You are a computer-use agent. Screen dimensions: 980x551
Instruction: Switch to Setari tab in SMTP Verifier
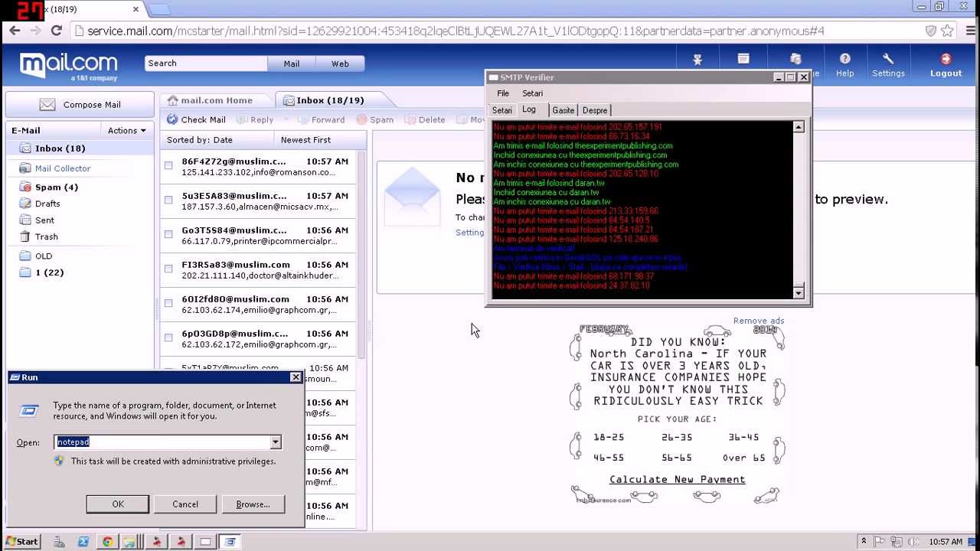point(502,110)
